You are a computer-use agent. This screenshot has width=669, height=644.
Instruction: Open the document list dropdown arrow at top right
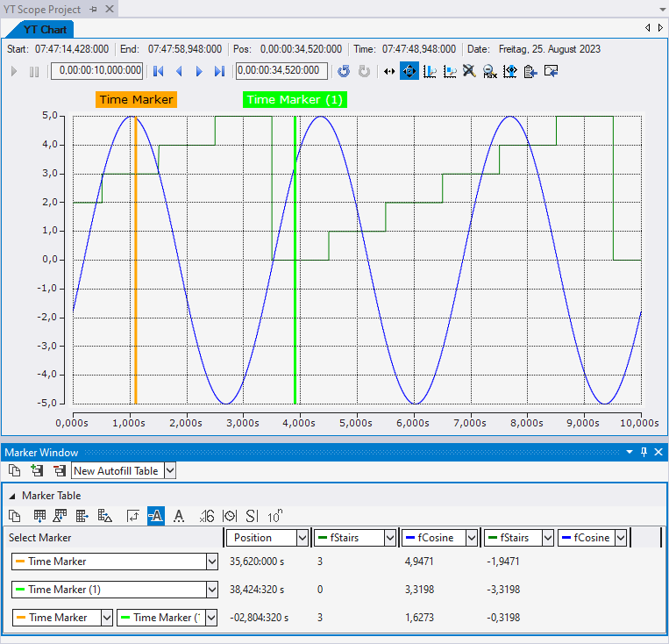pyautogui.click(x=662, y=10)
